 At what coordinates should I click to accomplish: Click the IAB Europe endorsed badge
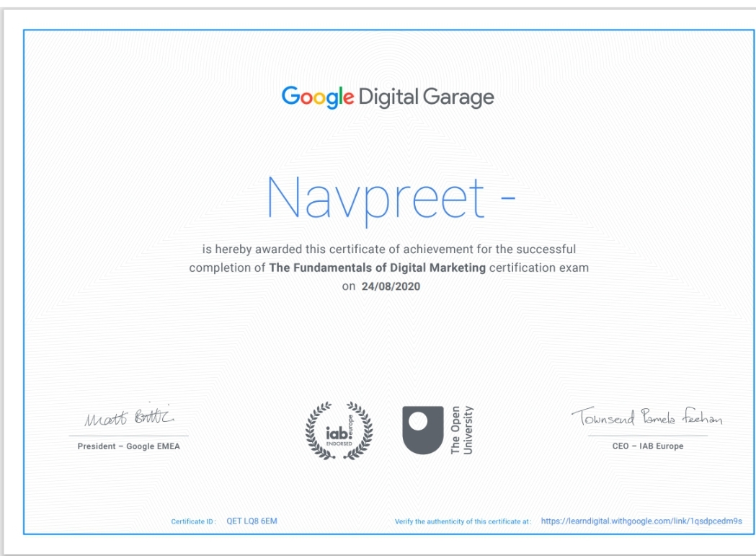[339, 431]
